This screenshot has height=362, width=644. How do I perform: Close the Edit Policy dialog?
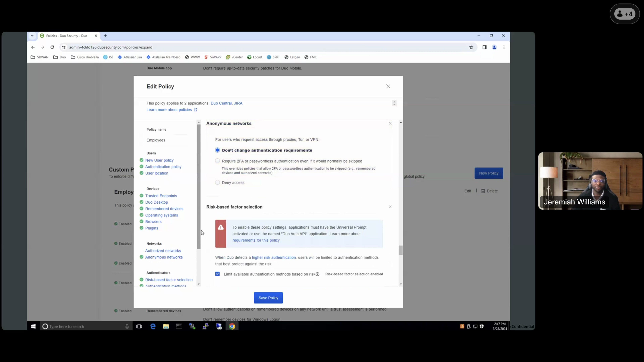[388, 86]
